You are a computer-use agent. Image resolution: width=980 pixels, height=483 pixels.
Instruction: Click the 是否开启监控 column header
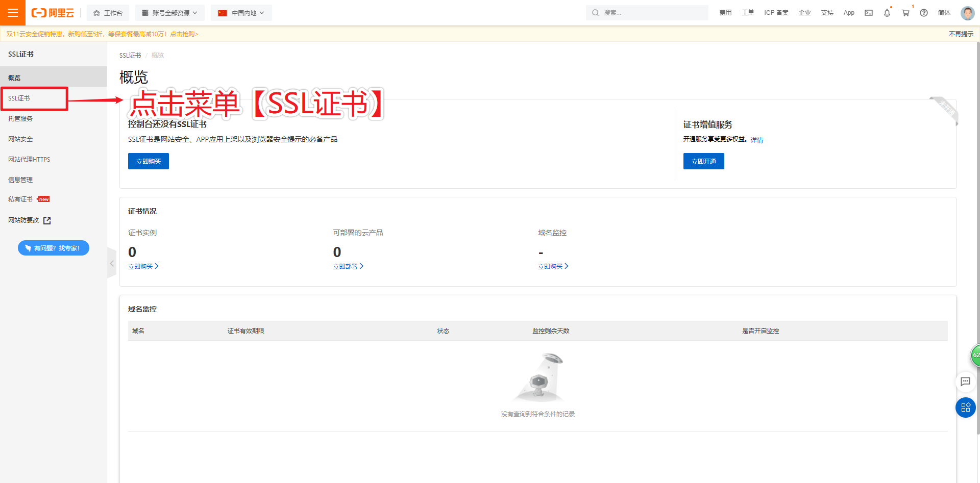[761, 331]
